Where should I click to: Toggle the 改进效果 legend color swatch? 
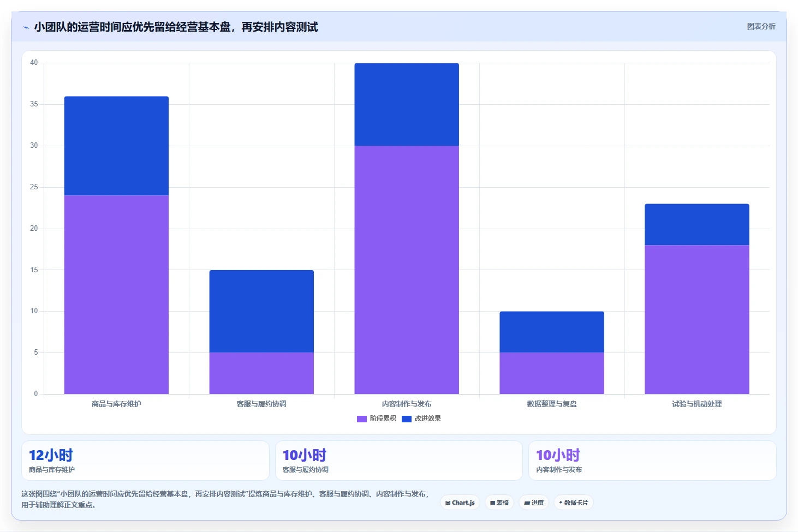[x=407, y=419]
